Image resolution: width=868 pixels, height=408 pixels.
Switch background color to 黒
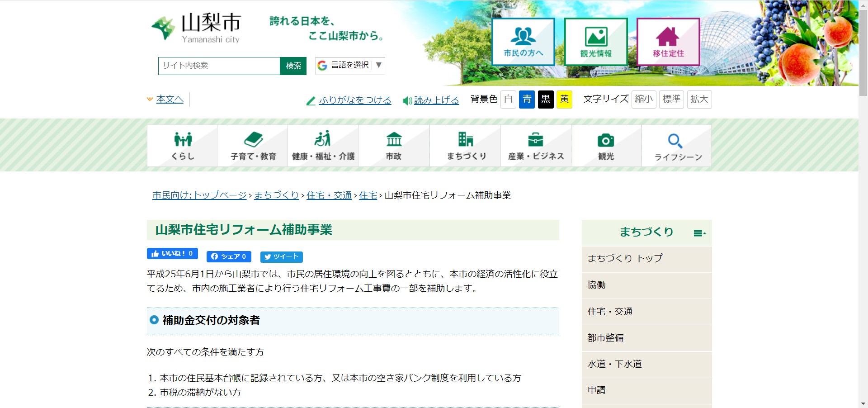545,100
